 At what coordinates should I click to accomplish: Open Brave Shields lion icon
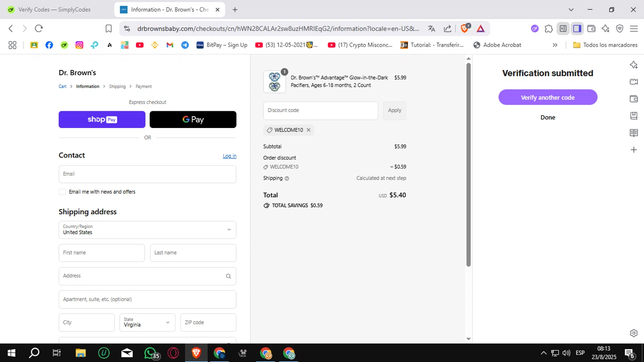(x=465, y=28)
